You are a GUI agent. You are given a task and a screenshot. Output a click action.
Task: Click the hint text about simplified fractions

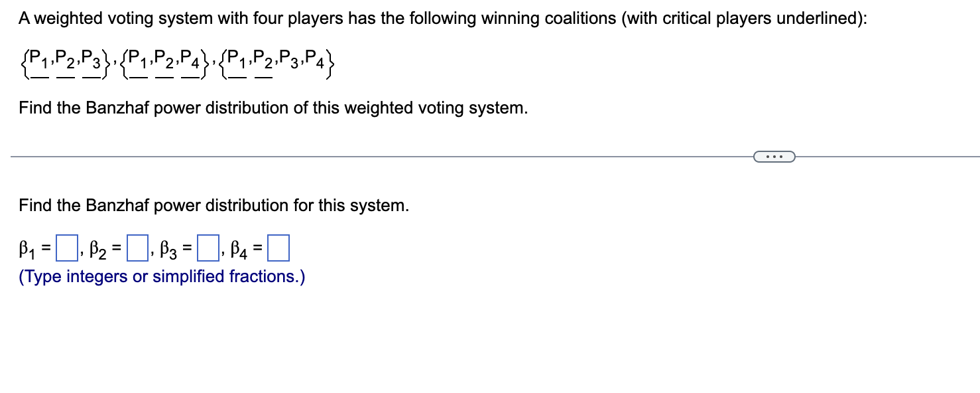162,276
